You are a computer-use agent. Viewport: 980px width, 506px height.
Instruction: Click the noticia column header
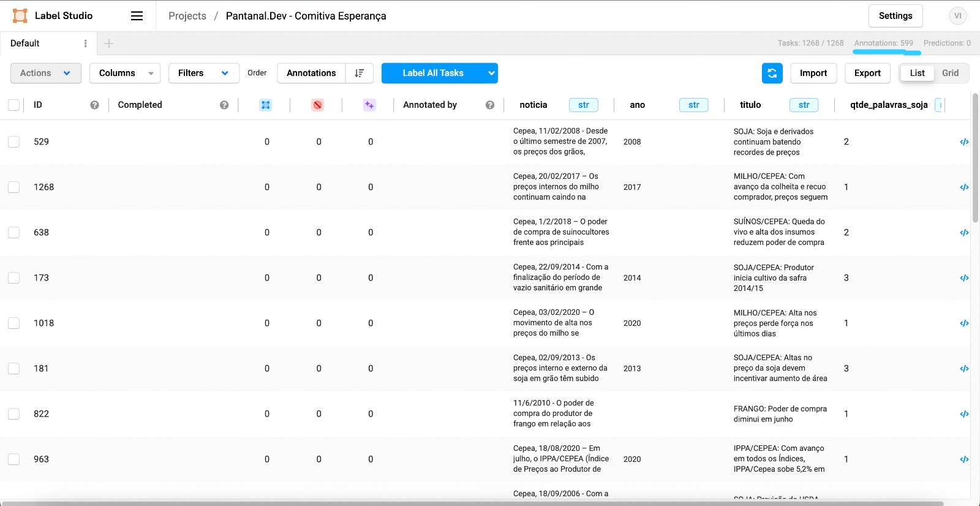(x=533, y=105)
